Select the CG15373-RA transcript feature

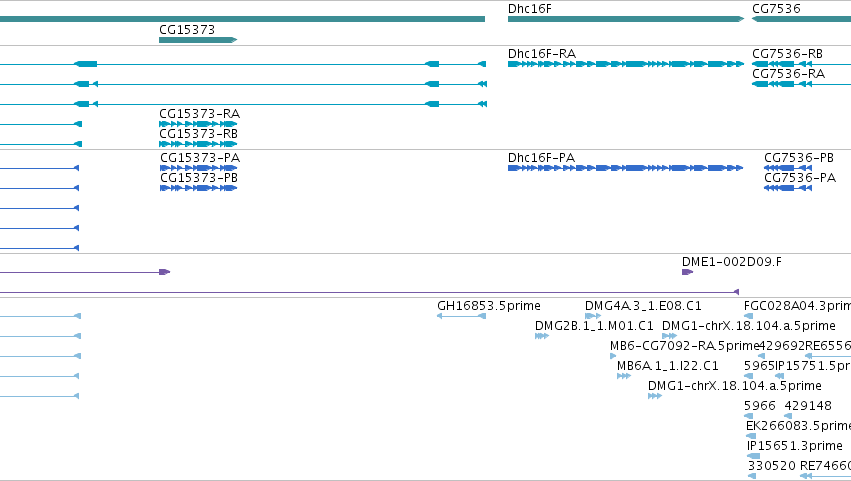pyautogui.click(x=198, y=124)
